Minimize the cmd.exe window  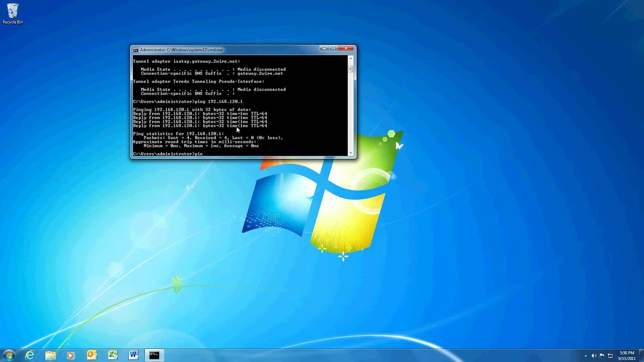tap(324, 48)
